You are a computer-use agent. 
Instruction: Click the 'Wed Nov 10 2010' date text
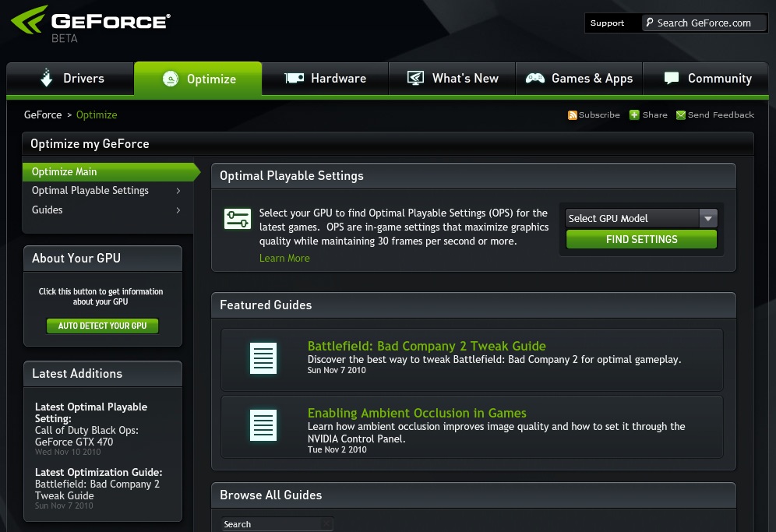coord(68,452)
